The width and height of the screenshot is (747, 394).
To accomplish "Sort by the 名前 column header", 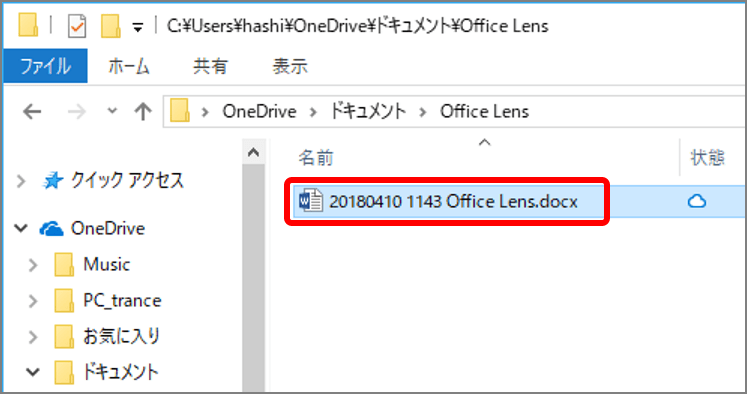I will click(315, 158).
